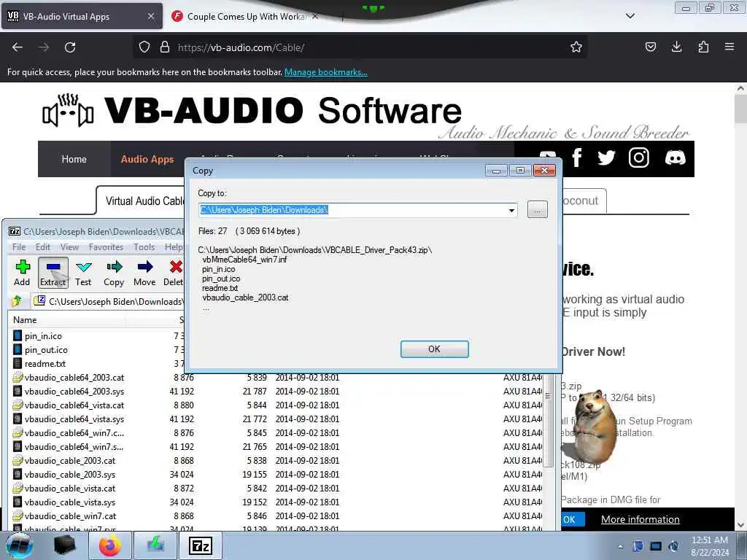Open the Twitter icon on VB-Audio page
This screenshot has width=747, height=560.
pos(606,157)
